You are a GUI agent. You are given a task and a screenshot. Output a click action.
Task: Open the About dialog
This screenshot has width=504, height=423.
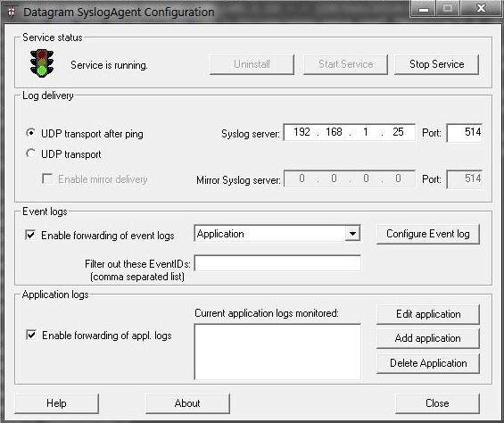[x=187, y=403]
